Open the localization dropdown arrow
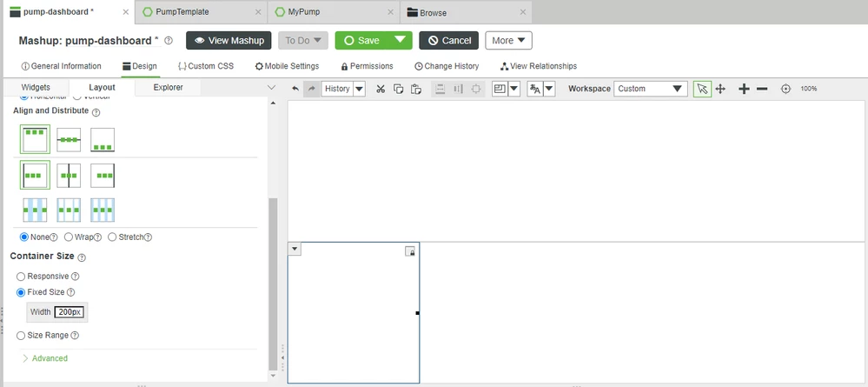Image resolution: width=868 pixels, height=387 pixels. pyautogui.click(x=549, y=89)
